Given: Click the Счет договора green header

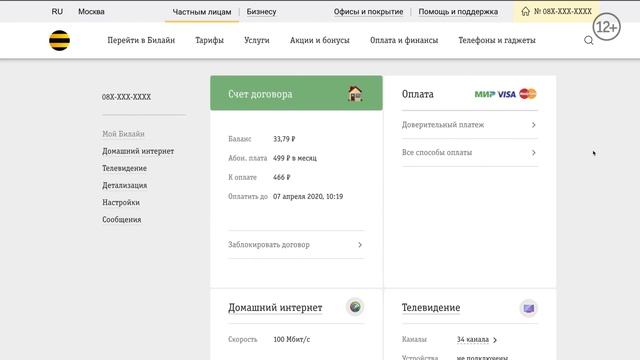Looking at the screenshot, I should [x=296, y=93].
